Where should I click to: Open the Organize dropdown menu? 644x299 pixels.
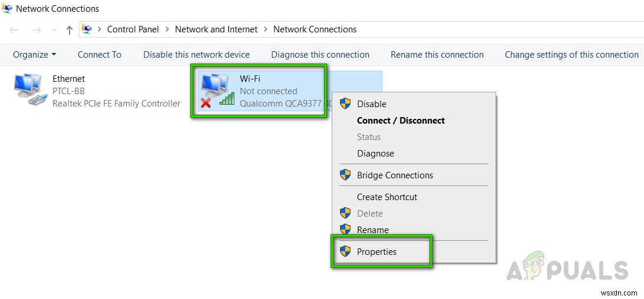click(x=35, y=55)
